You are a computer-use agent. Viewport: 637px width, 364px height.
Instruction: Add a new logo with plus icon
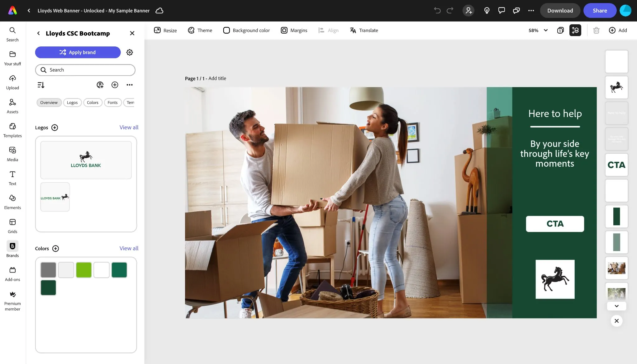55,128
